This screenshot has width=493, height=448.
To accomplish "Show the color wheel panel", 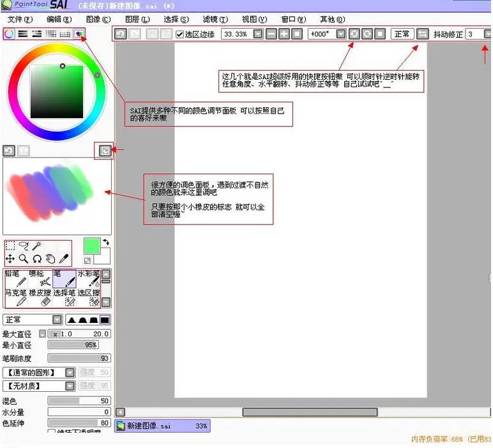I will click(9, 34).
